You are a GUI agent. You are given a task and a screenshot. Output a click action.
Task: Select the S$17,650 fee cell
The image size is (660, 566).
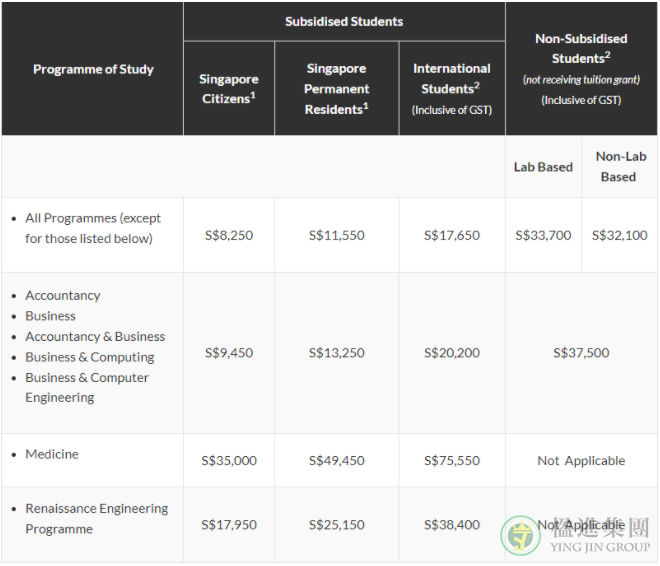point(452,235)
